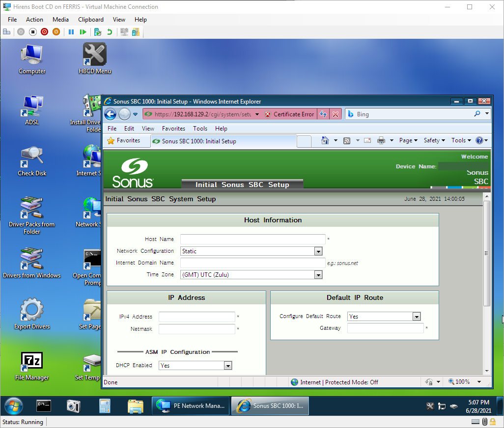Image resolution: width=504 pixels, height=428 pixels.
Task: Click the Certificate Error button
Action: [x=289, y=114]
